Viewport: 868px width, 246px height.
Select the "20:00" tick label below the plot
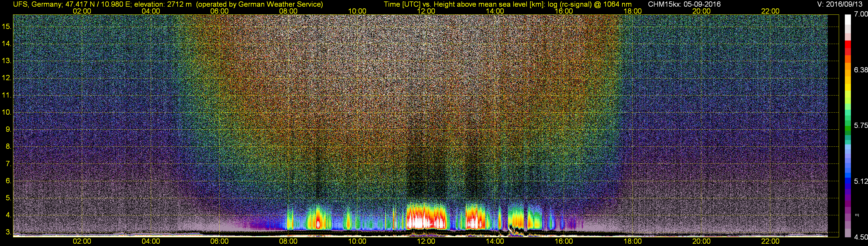point(702,241)
